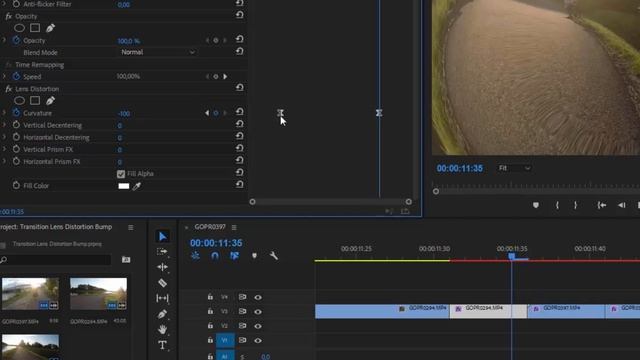Viewport: 640px width, 360px height.
Task: Reset the Curvature parameter
Action: point(240,112)
